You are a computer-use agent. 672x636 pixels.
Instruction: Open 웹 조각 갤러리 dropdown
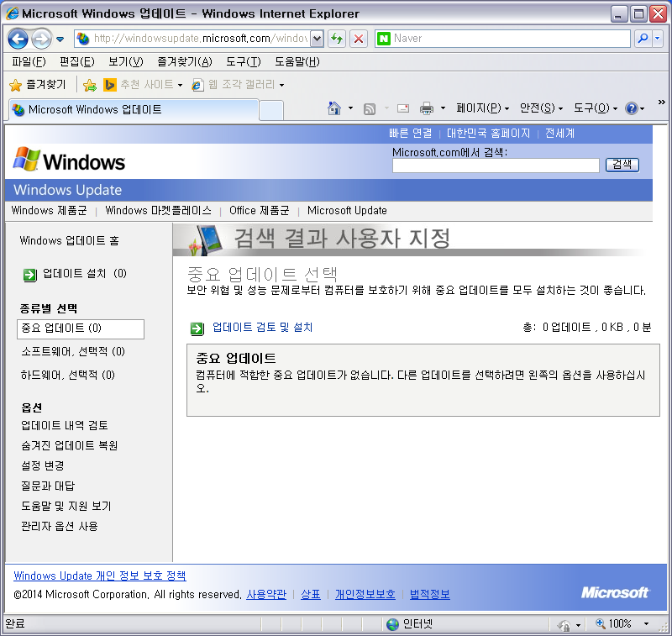coord(239,84)
